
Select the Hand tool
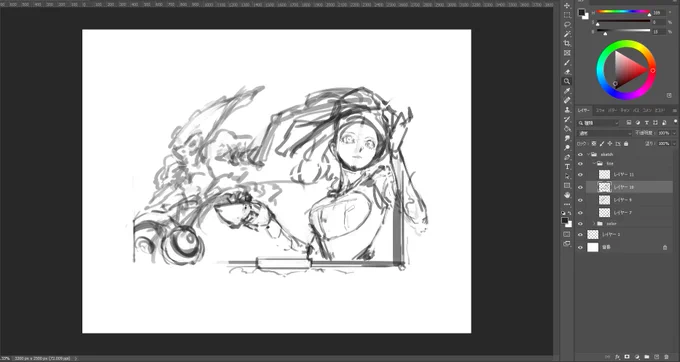567,195
